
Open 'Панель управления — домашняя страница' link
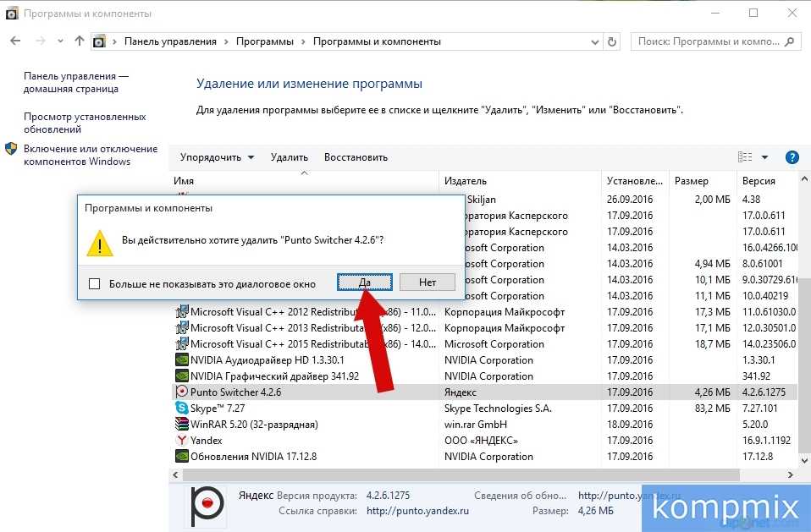coord(75,82)
